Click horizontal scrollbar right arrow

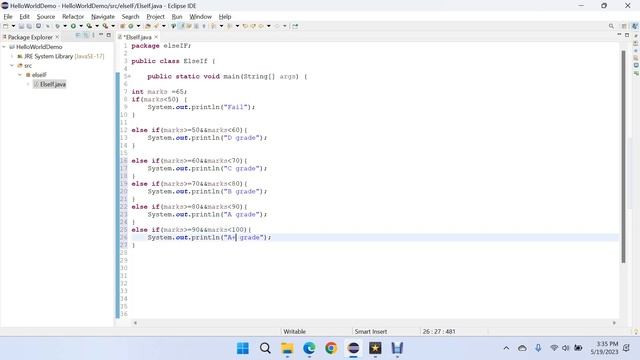[x=614, y=323]
